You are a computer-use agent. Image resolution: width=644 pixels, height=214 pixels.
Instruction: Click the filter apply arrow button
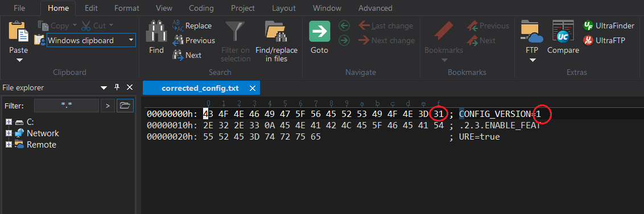tap(108, 106)
